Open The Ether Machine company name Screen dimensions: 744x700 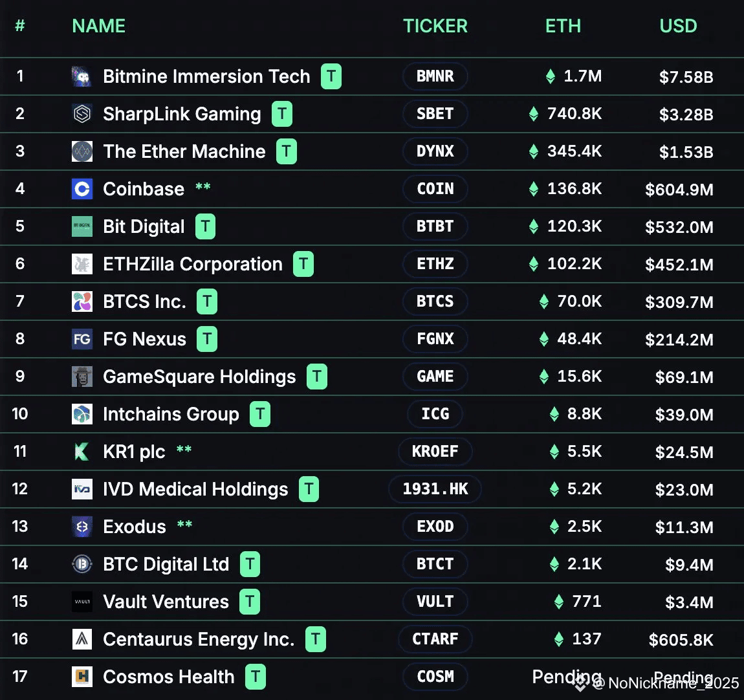pyautogui.click(x=184, y=151)
